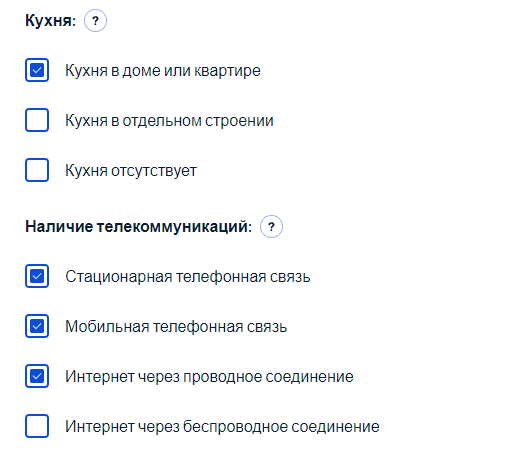Image resolution: width=531 pixels, height=461 pixels.
Task: Toggle the topmost checked checkbox in kitchen section
Action: (37, 70)
